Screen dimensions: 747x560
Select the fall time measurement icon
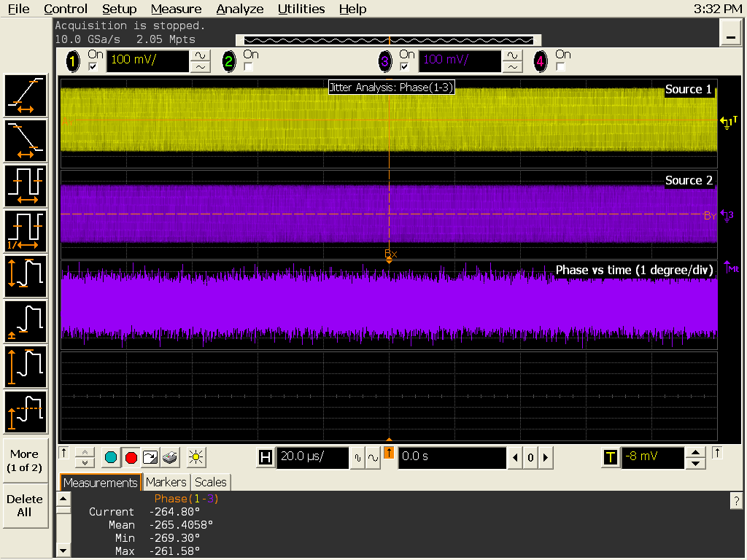click(x=26, y=141)
